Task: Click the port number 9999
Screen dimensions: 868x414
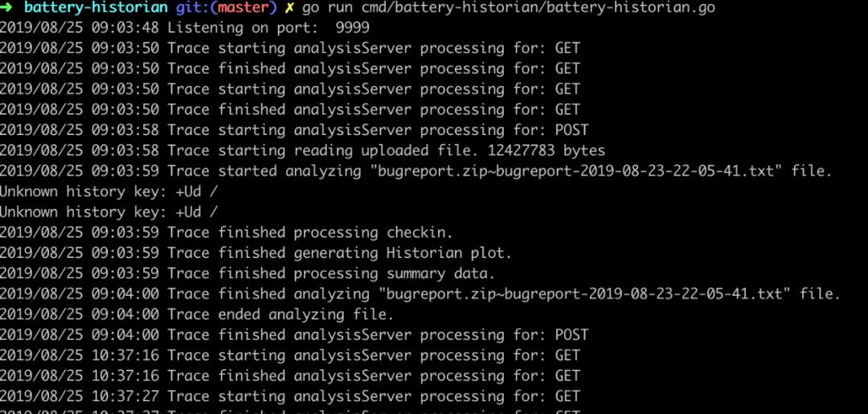Action: tap(353, 27)
